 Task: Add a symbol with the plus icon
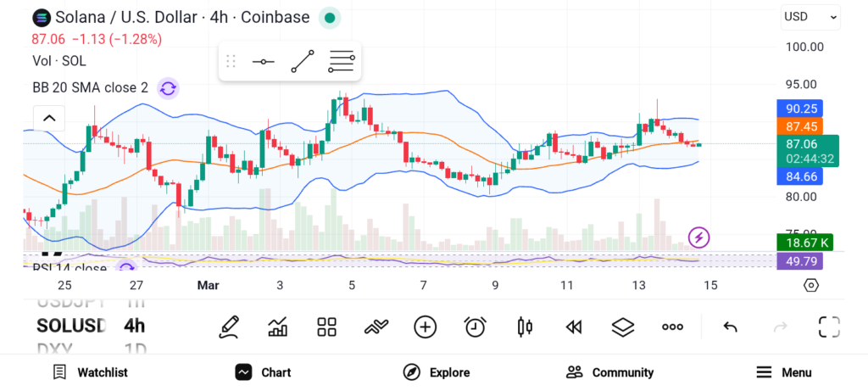425,327
